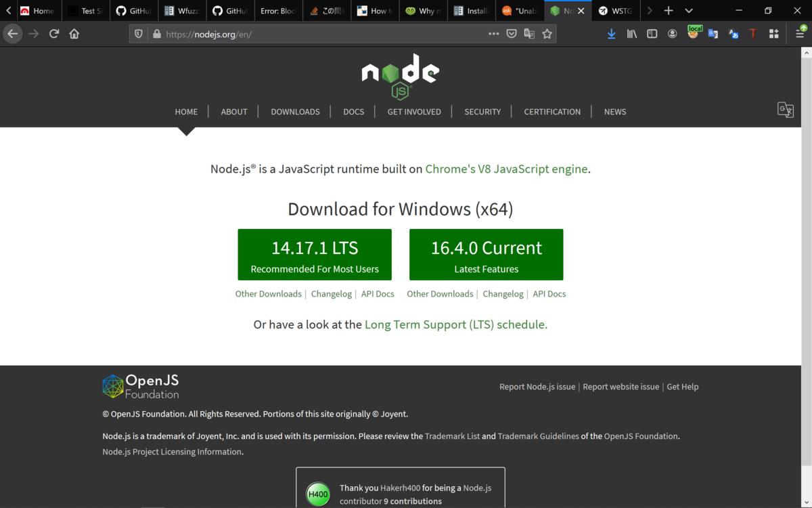Close the active Node.js tab
Image resolution: width=812 pixels, height=508 pixels.
click(x=581, y=11)
